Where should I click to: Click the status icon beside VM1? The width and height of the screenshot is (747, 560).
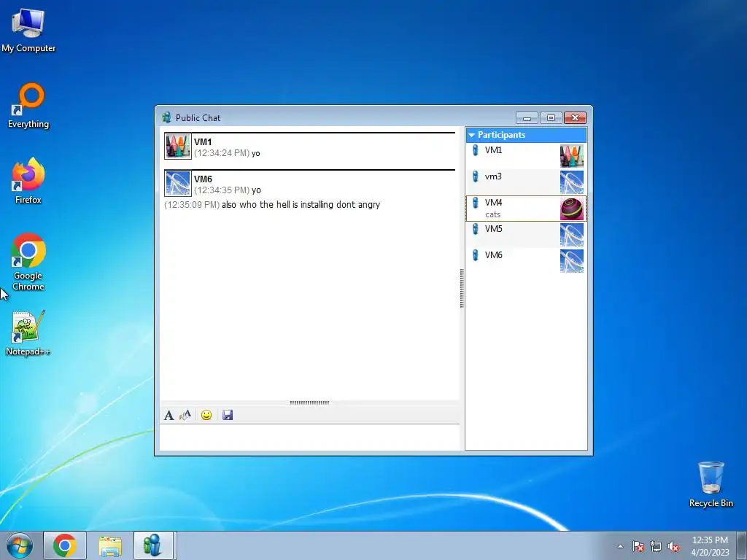coord(475,150)
